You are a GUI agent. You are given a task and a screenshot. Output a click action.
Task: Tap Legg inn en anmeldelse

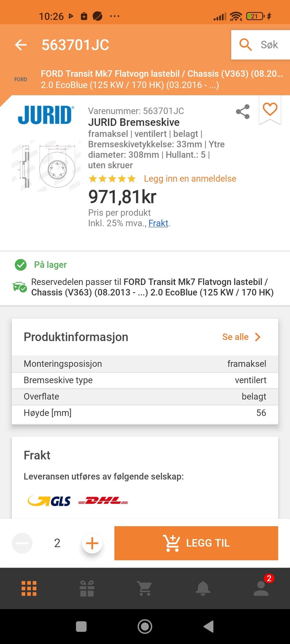(x=190, y=179)
